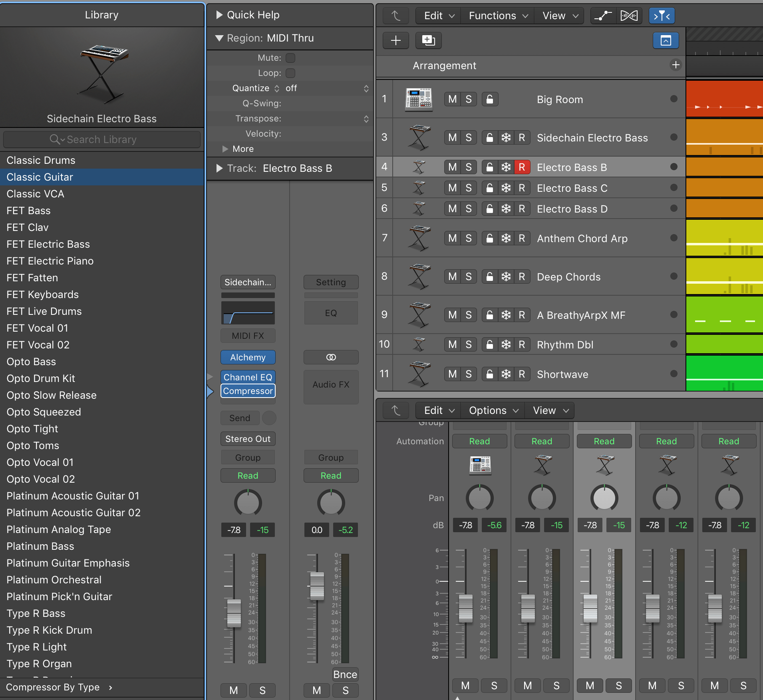Open Compressor By Type navigation arrow
The height and width of the screenshot is (700, 763).
click(111, 687)
